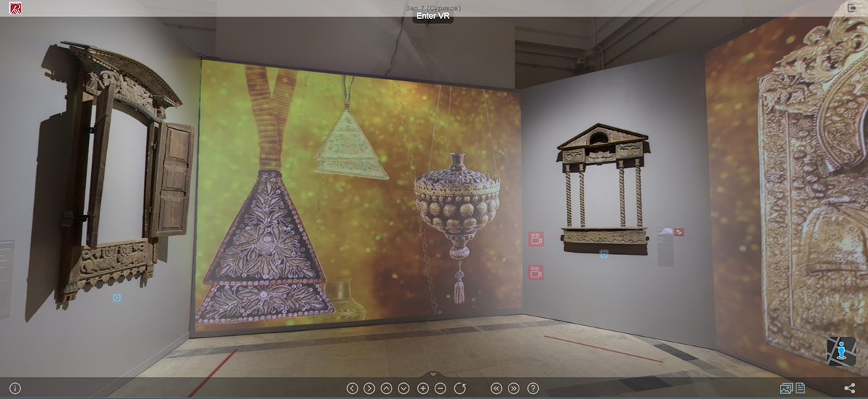The height and width of the screenshot is (399, 868).
Task: Click the Enter VR button
Action: (433, 16)
